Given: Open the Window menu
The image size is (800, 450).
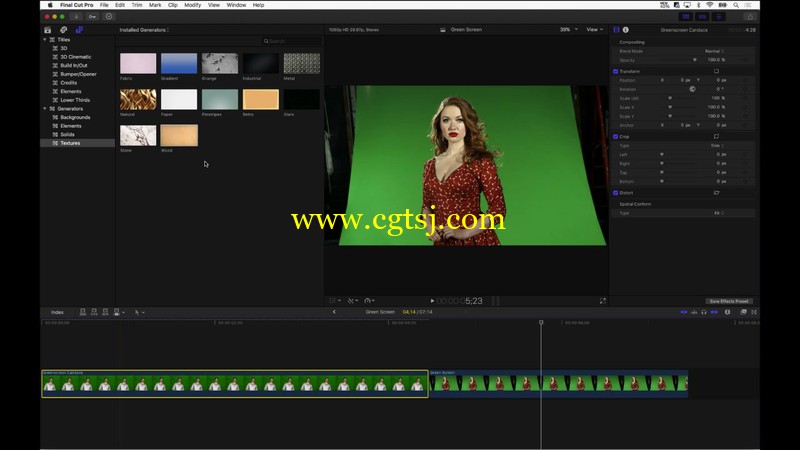Looking at the screenshot, I should pyautogui.click(x=236, y=5).
